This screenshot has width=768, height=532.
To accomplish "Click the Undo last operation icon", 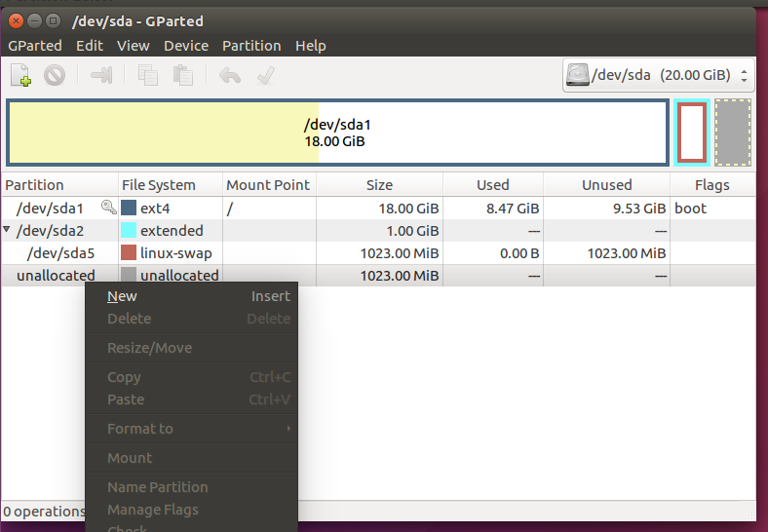I will coord(230,75).
